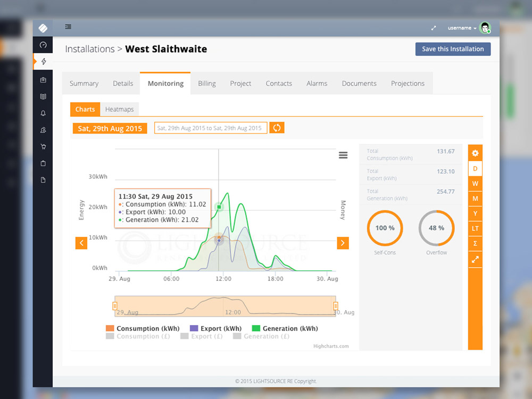Click the date range input field

coord(210,128)
